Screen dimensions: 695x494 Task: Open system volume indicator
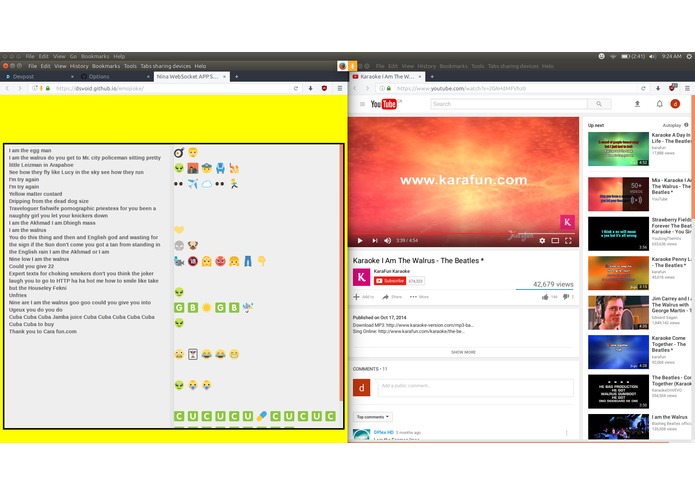[x=652, y=56]
